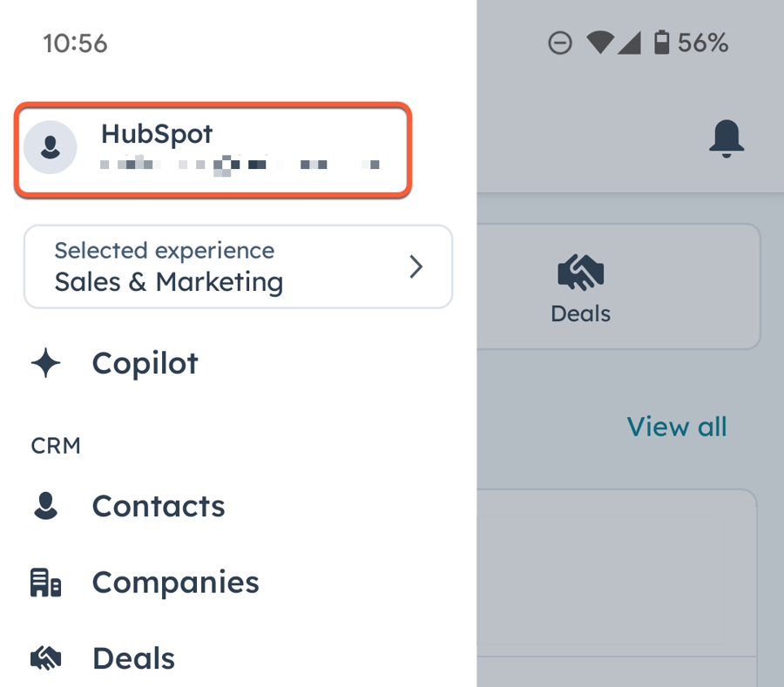Open the Deals card on the dashboard
The width and height of the screenshot is (784, 687).
580,286
